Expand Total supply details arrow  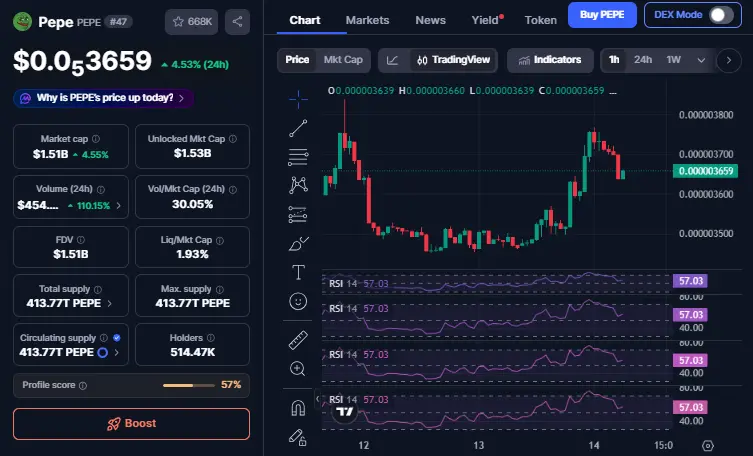coord(109,303)
